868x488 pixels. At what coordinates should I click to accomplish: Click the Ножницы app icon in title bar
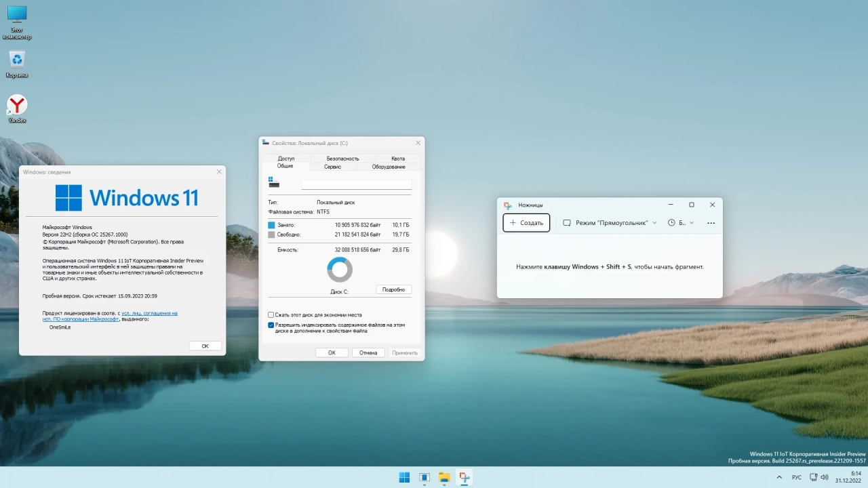507,205
